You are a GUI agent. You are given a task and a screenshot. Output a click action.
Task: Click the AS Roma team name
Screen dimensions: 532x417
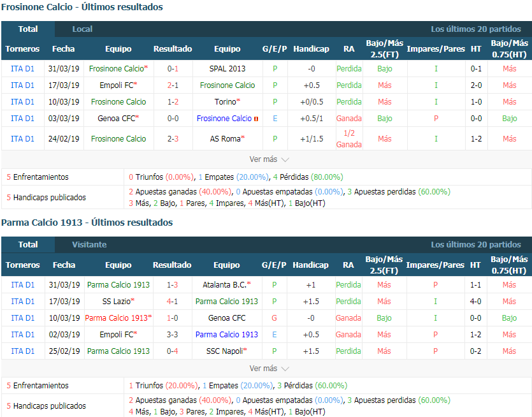226,139
